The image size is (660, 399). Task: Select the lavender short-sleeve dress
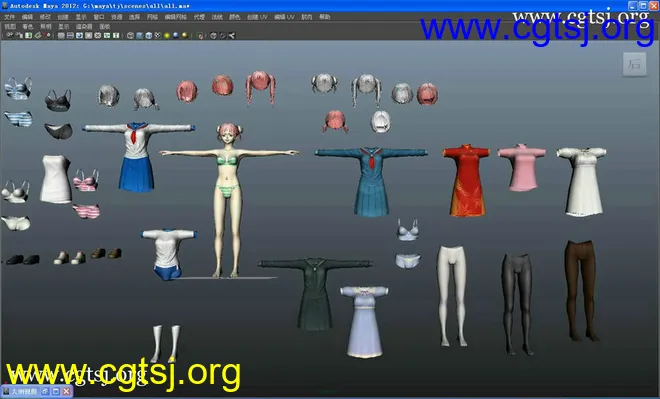pos(365,322)
